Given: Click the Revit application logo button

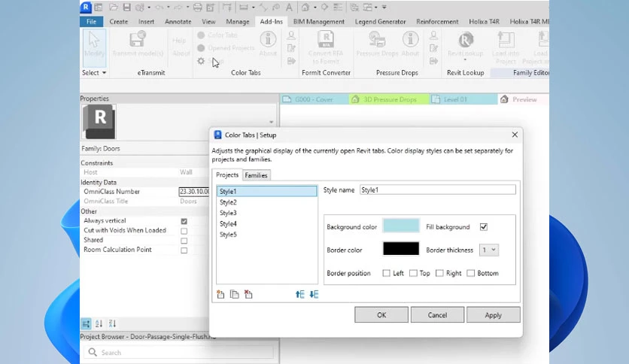Looking at the screenshot, I should click(x=86, y=7).
